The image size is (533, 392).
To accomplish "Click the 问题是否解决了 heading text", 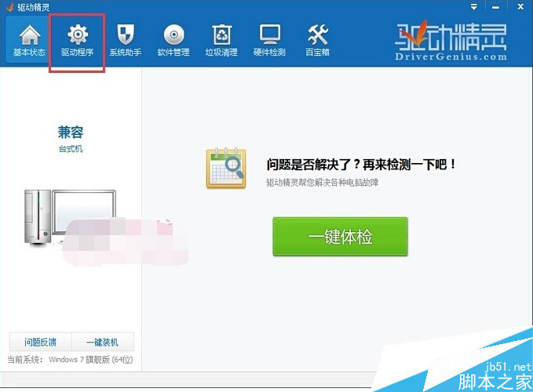I will 361,165.
